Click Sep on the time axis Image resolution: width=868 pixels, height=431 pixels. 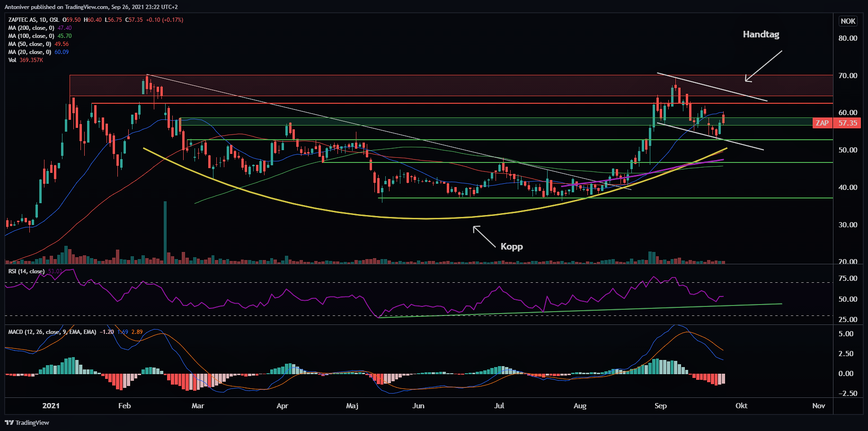(660, 406)
